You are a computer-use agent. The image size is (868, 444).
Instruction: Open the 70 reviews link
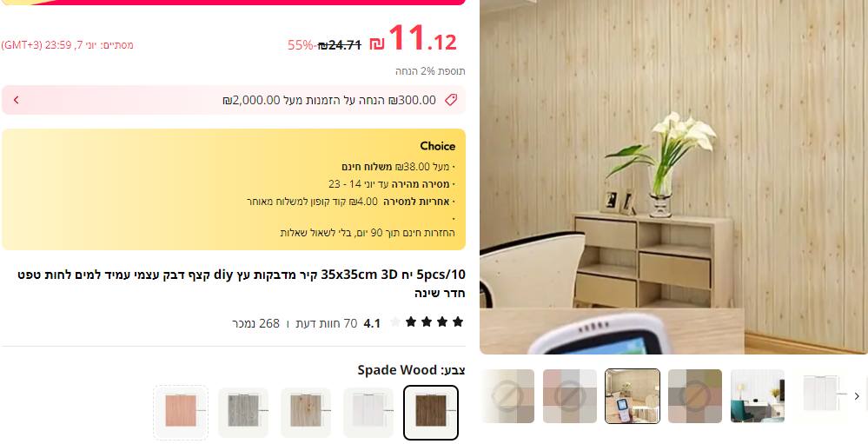coord(327,323)
